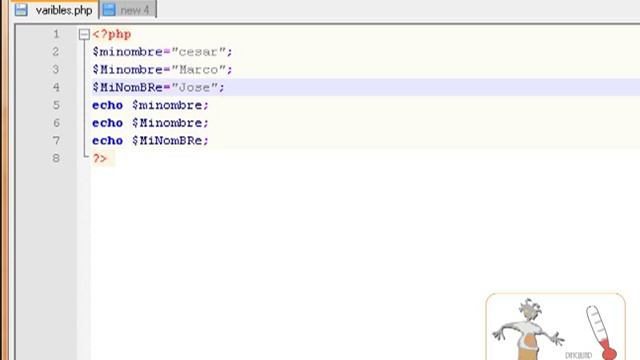Click the ?> closing PHP tag
640x360 pixels.
[x=100, y=158]
